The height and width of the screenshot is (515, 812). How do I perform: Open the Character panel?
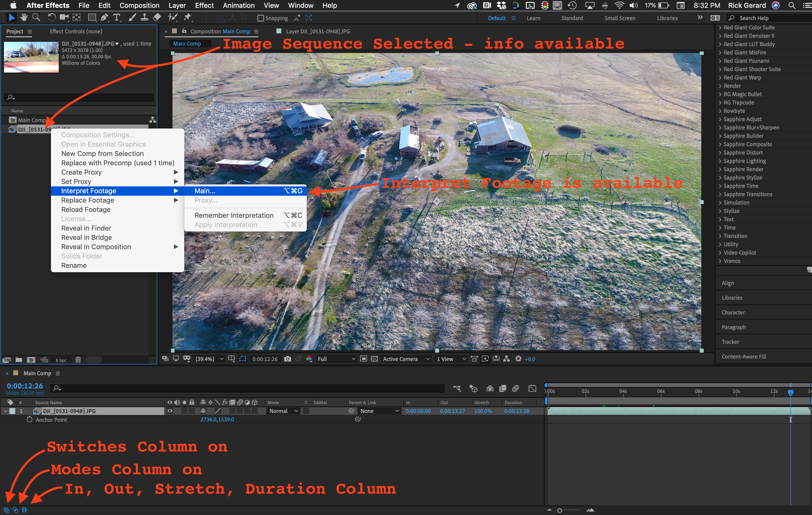click(733, 312)
